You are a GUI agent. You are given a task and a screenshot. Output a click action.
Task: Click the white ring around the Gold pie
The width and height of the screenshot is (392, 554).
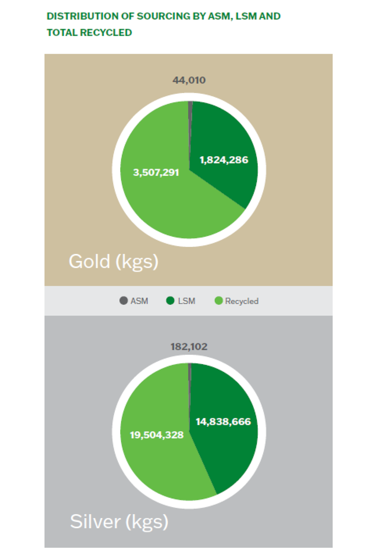(x=116, y=170)
